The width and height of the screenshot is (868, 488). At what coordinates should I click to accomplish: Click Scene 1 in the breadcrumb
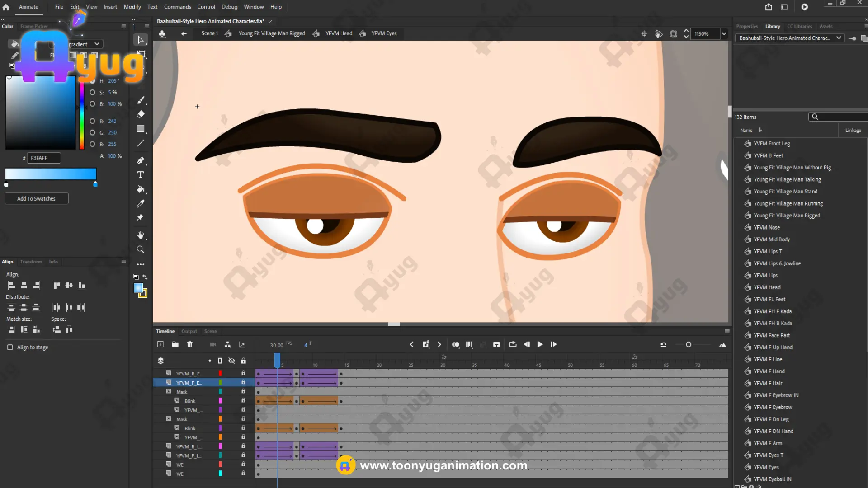[x=209, y=33]
